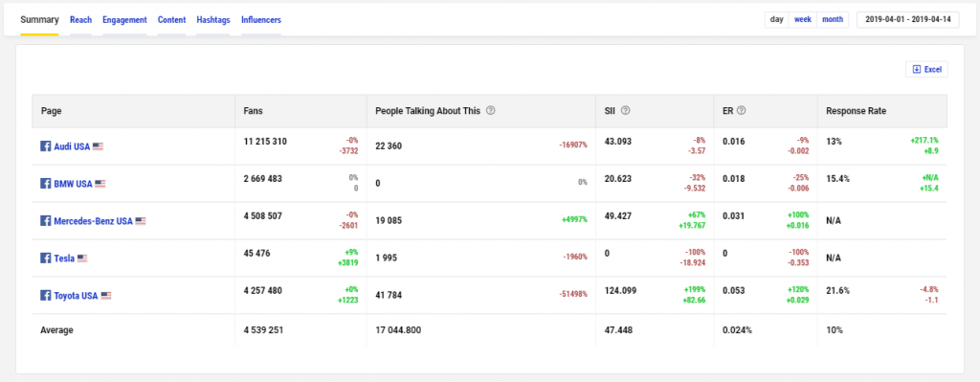Open the Toyota USA page link
This screenshot has width=980, height=382.
pyautogui.click(x=77, y=296)
